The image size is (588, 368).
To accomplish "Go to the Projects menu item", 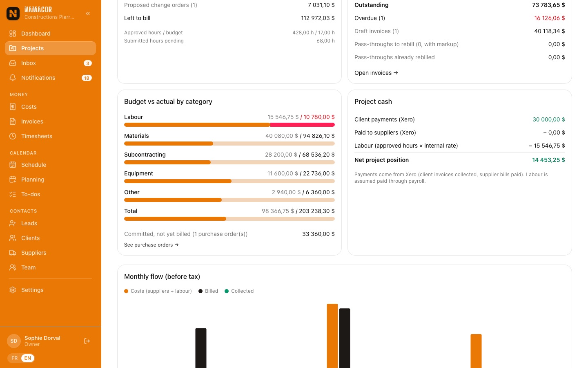I will (x=50, y=48).
